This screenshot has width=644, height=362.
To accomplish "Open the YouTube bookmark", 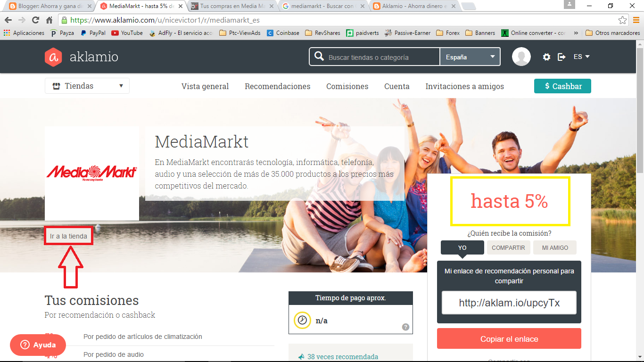I will 127,33.
